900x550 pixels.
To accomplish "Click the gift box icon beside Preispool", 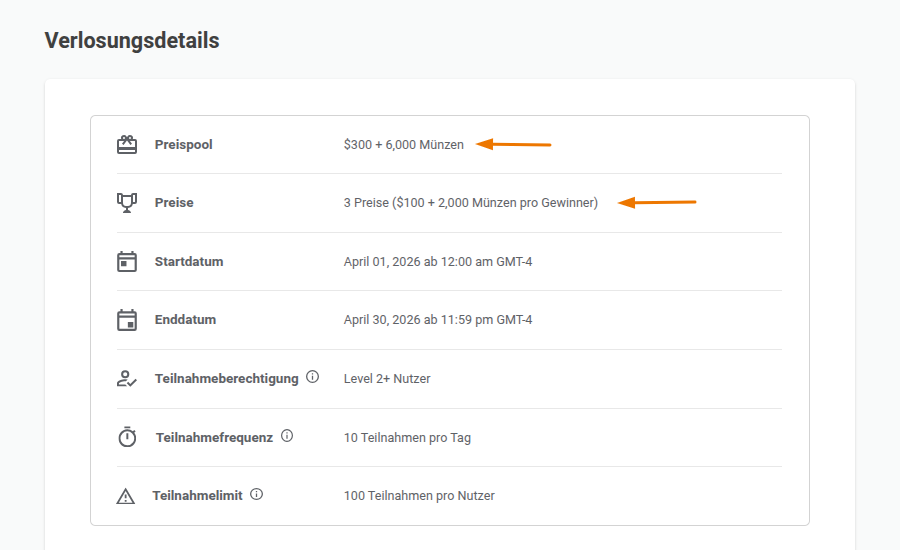I will click(x=127, y=145).
